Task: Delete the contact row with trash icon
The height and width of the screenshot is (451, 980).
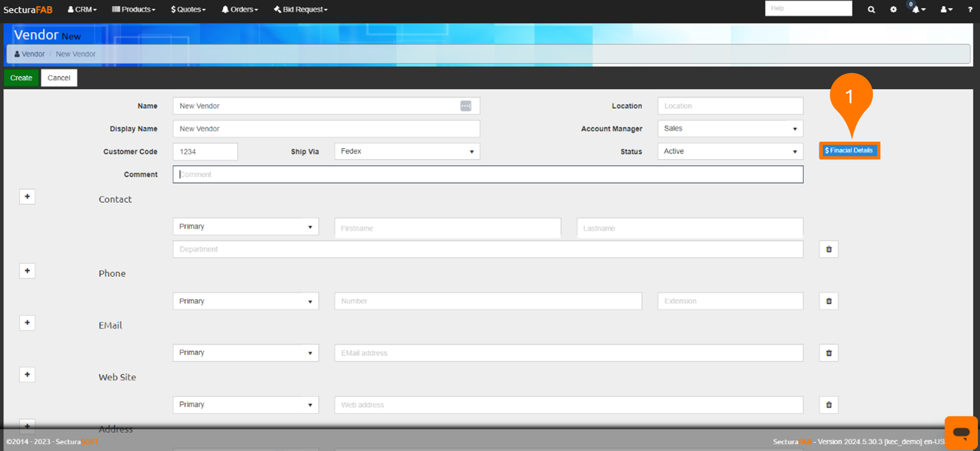Action: pos(829,249)
